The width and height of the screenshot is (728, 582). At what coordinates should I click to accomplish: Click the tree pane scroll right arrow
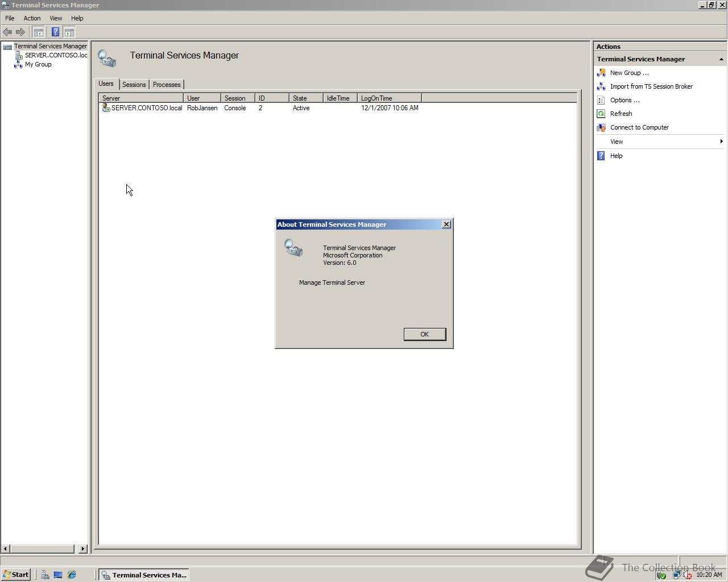coord(83,548)
